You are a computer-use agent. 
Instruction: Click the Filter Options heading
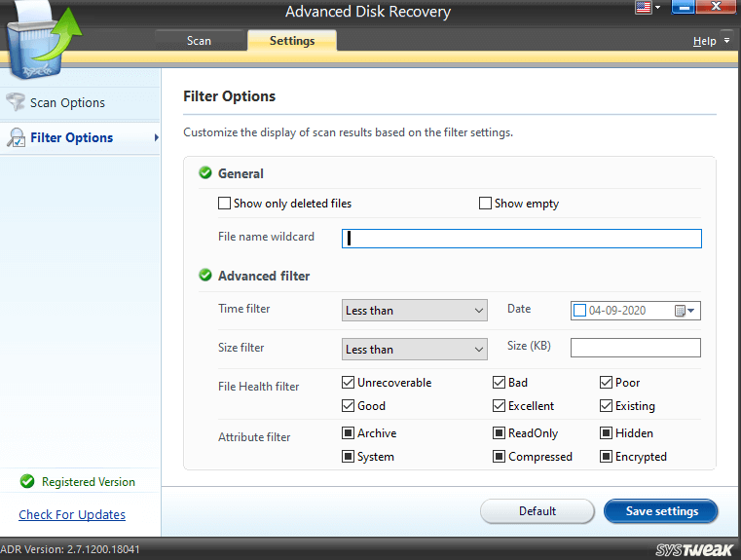tap(229, 96)
